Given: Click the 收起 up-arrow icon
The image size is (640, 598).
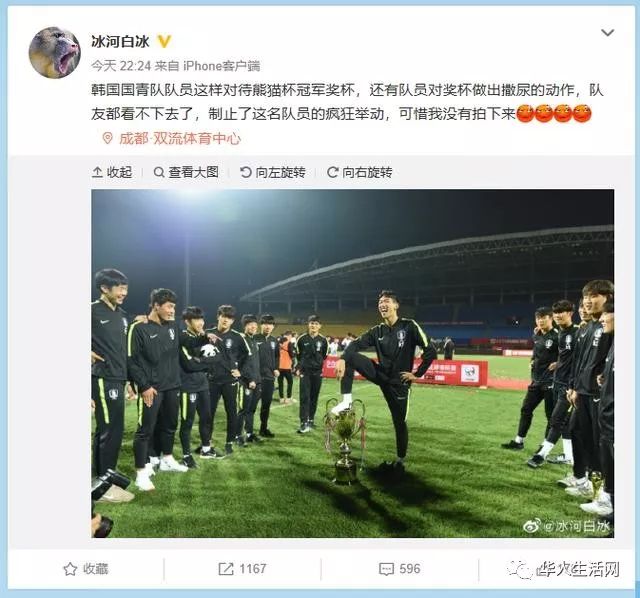Looking at the screenshot, I should [x=97, y=172].
